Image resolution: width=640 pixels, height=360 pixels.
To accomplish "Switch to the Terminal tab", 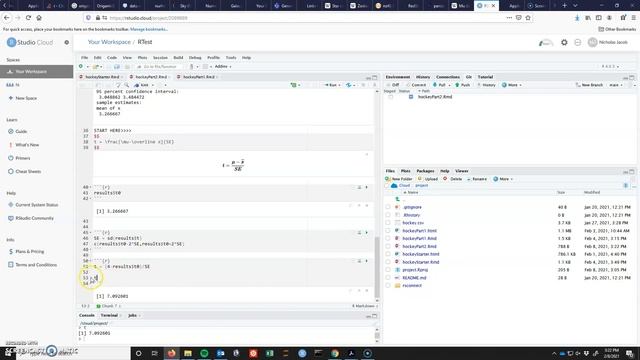I will [109, 315].
